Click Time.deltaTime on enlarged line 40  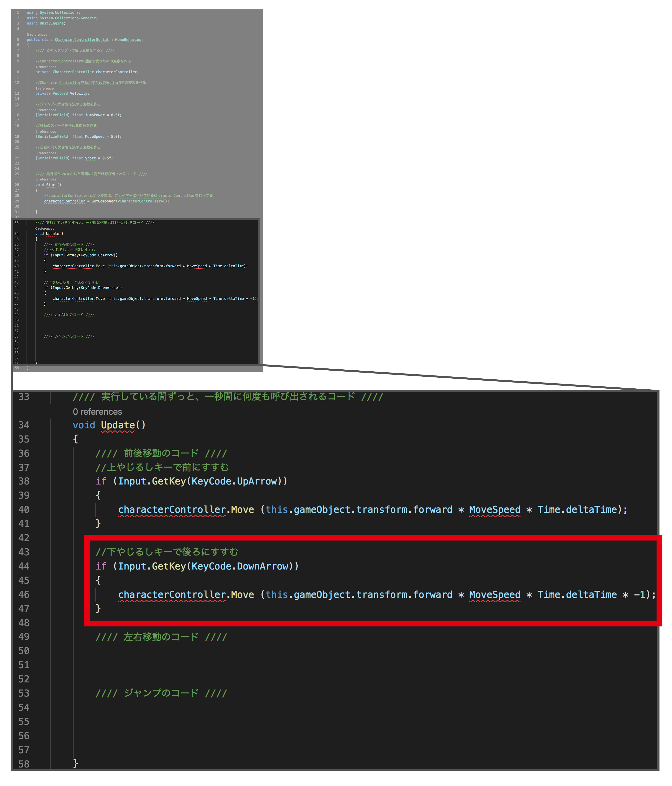click(577, 509)
